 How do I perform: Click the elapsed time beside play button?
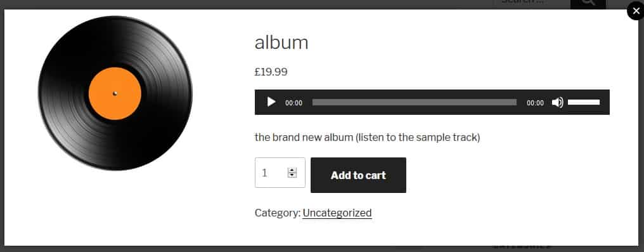coord(293,103)
